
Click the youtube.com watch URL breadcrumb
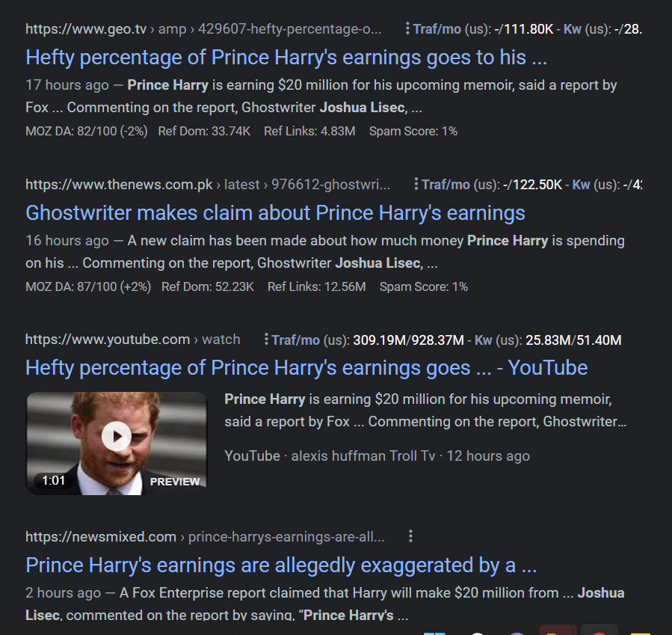pos(133,340)
